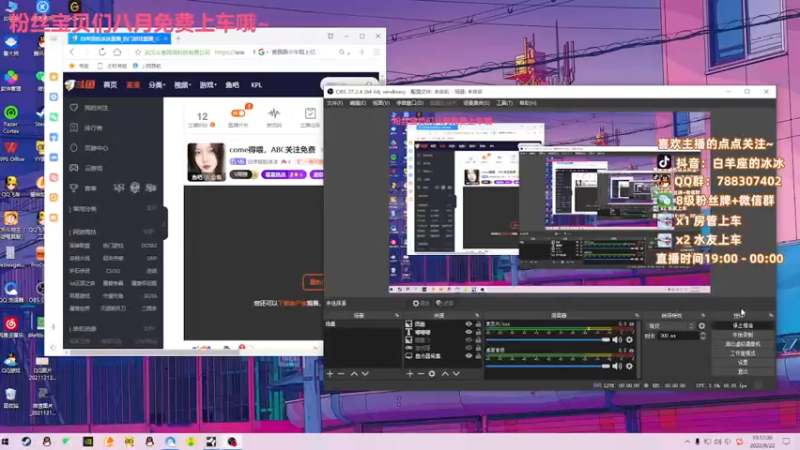Move selected source down in OBS sources dock
This screenshot has height=450, width=800.
[456, 374]
